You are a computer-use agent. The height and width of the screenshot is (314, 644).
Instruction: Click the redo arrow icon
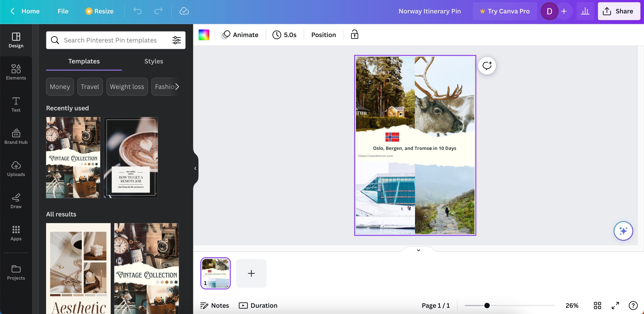pyautogui.click(x=158, y=11)
